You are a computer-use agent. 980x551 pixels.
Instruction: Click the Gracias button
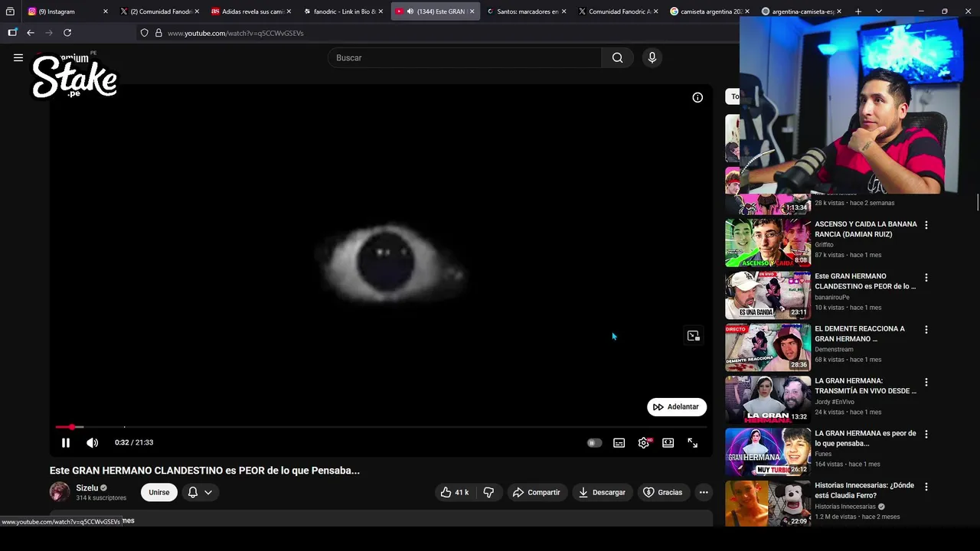[x=662, y=492]
